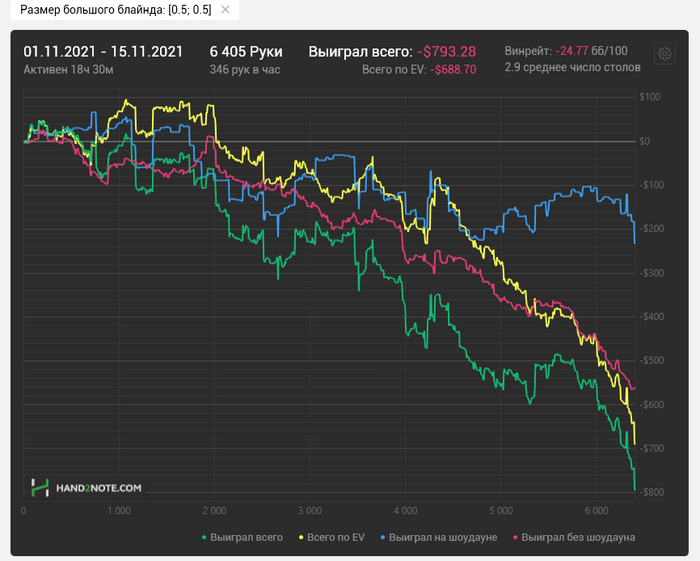This screenshot has height=561, width=700.
Task: Toggle the red 'Выиграл без шоудауна' legend series
Action: [x=574, y=537]
